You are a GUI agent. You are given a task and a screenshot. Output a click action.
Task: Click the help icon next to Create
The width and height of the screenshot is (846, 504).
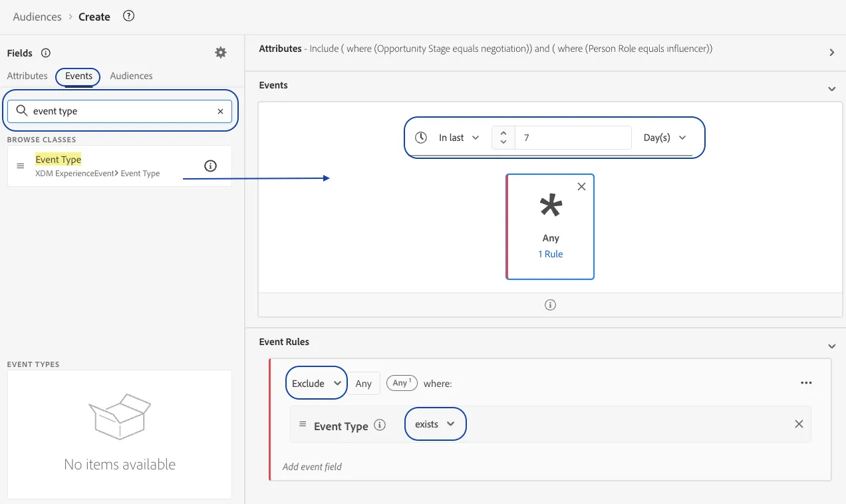[129, 16]
